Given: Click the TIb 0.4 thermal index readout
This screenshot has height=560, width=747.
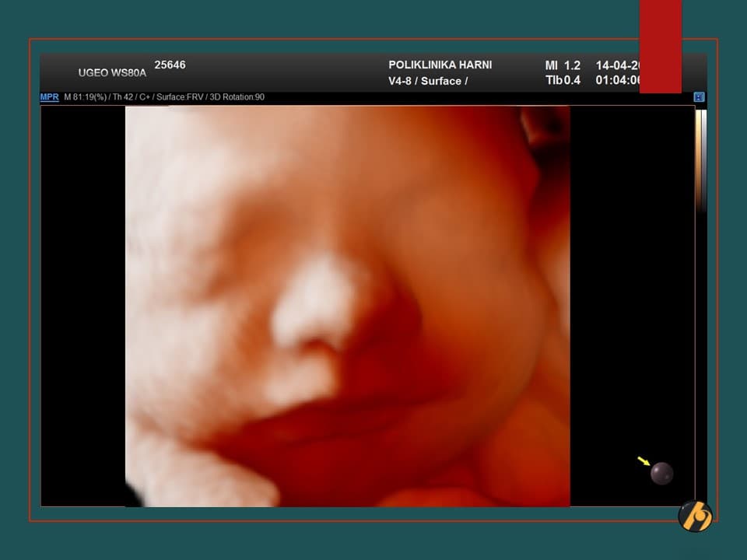Looking at the screenshot, I should [x=563, y=80].
